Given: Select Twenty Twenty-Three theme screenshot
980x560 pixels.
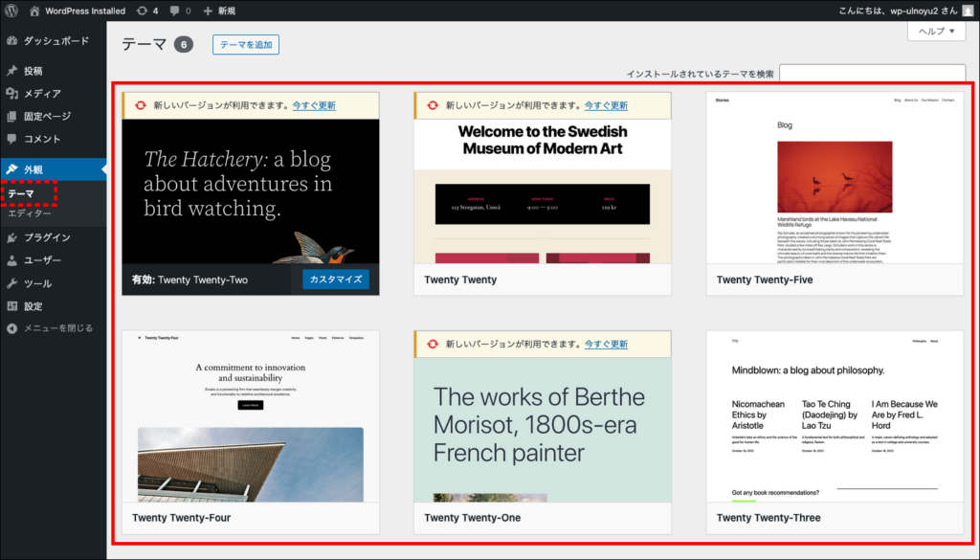Looking at the screenshot, I should [x=835, y=416].
